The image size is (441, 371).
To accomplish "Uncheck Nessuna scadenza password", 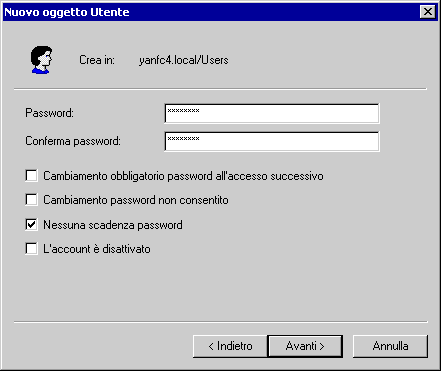I will tap(31, 224).
